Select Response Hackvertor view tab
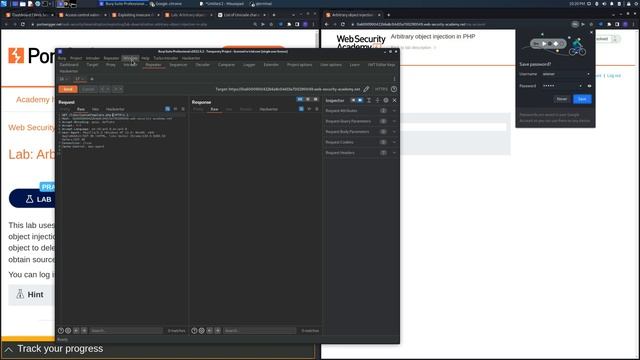640x360 pixels. coord(269,109)
